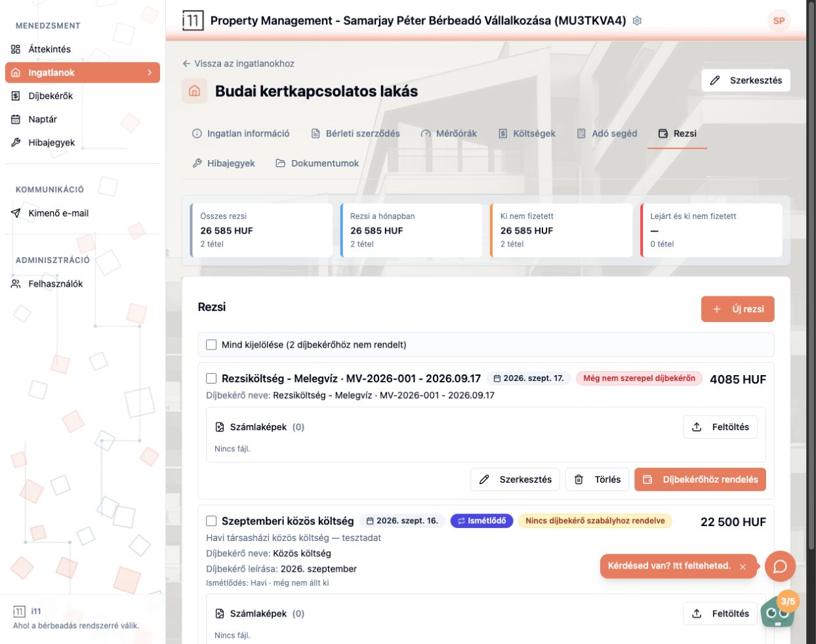Viewport: 816px width, 644px height.
Task: Upload invoice image for Melegvíz via Feltöltés
Action: tap(720, 427)
